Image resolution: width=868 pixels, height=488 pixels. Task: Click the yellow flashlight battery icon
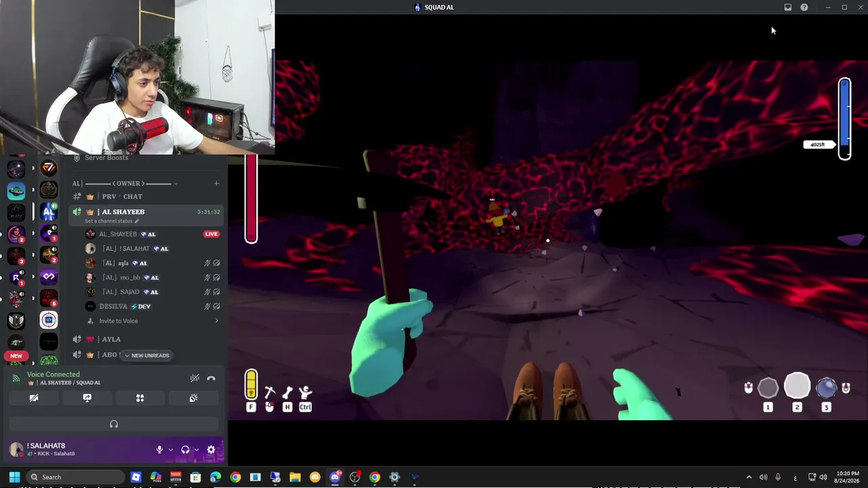coord(251,384)
